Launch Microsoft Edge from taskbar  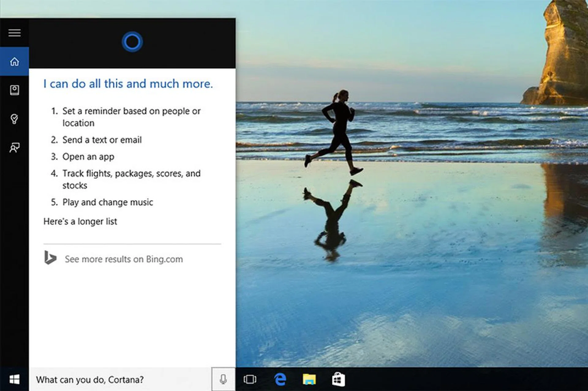[280, 379]
